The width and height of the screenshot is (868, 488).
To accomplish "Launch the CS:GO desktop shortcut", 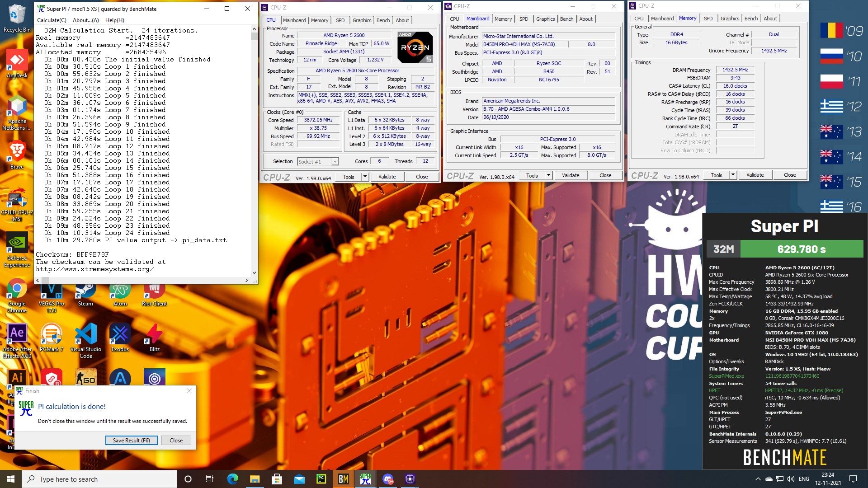I will click(85, 378).
